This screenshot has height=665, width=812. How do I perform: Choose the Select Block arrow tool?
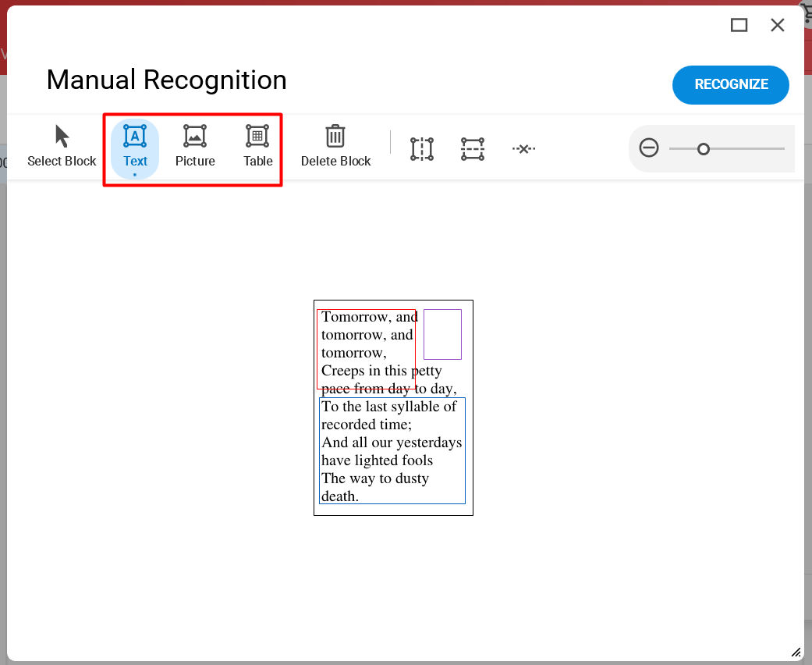pos(62,146)
